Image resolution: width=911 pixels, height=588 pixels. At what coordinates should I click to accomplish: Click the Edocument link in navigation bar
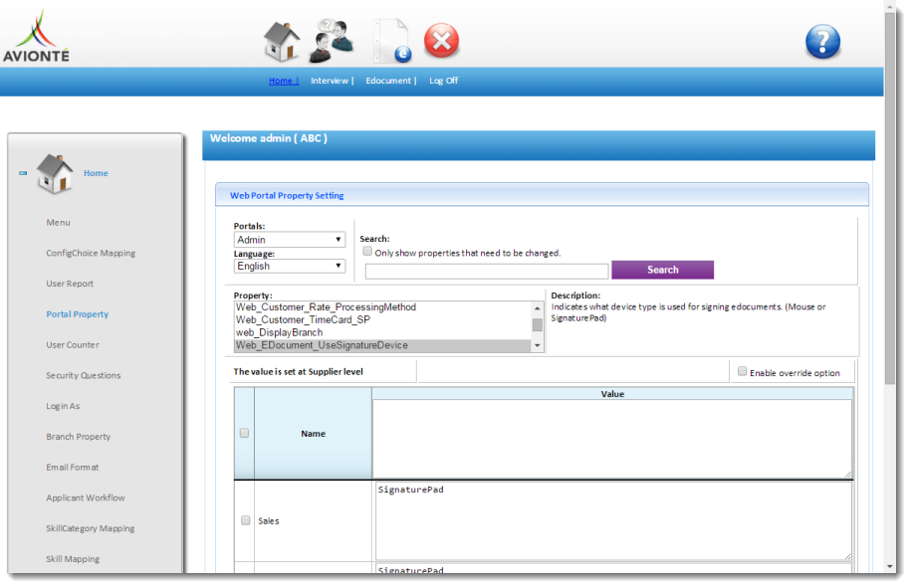pyautogui.click(x=388, y=81)
